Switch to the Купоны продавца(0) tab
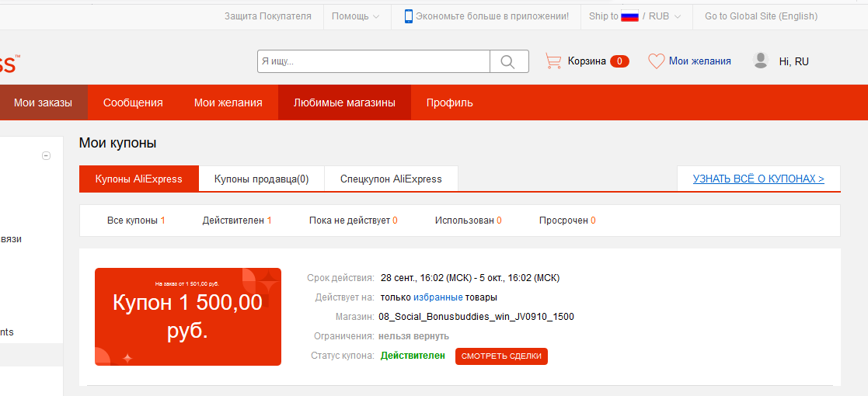Screen dimensions: 868x396 click(261, 179)
